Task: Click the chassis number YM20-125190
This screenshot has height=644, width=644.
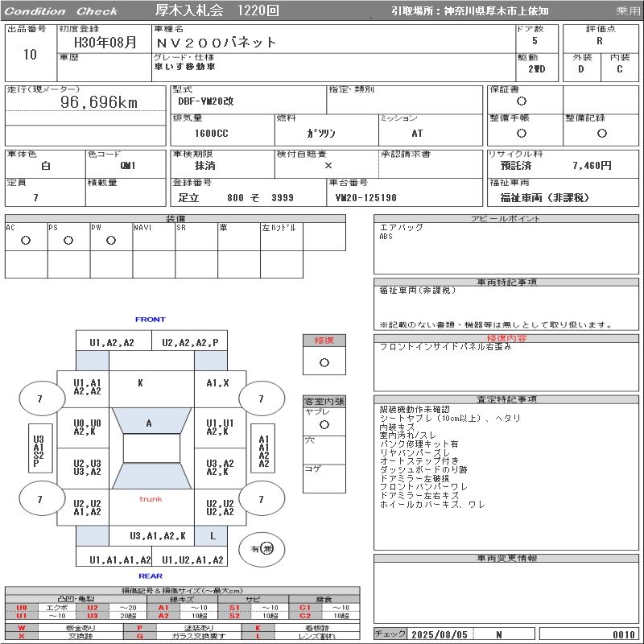Action: [366, 198]
